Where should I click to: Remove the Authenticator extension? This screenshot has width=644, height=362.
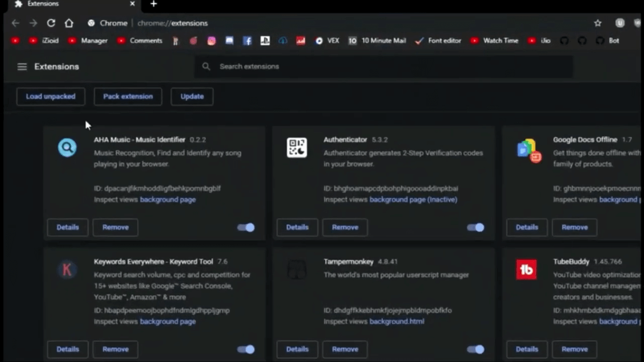(345, 227)
